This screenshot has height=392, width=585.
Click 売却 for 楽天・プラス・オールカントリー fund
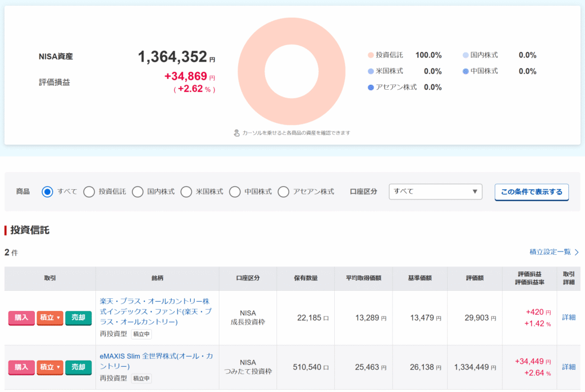[78, 318]
